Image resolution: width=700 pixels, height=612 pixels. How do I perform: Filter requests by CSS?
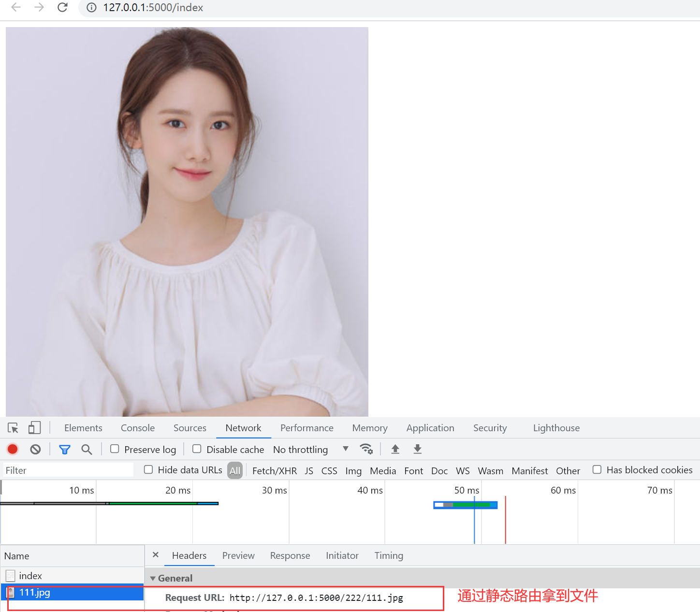[x=329, y=470]
